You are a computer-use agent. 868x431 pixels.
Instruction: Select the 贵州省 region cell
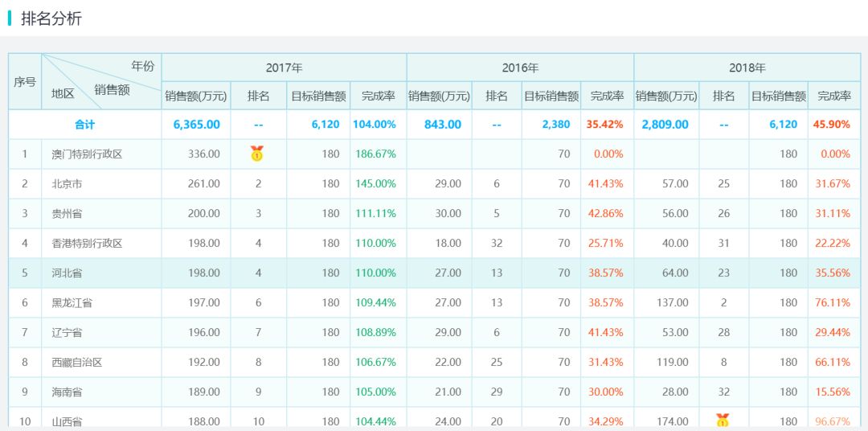(67, 214)
